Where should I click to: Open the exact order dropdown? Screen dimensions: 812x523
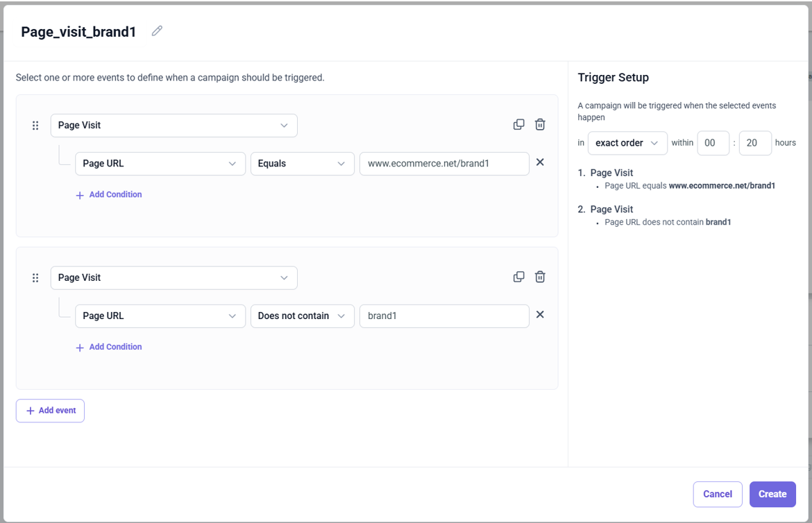(627, 143)
